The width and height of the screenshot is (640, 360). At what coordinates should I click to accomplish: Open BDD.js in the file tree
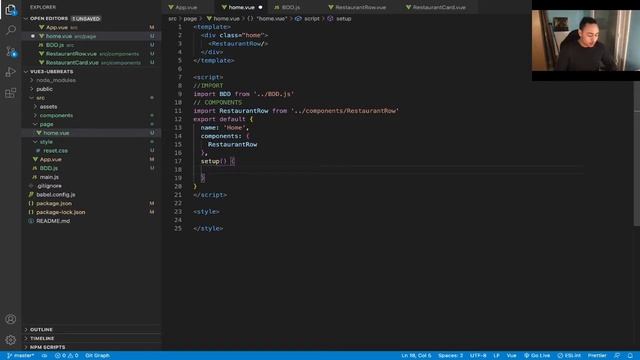[91, 168]
